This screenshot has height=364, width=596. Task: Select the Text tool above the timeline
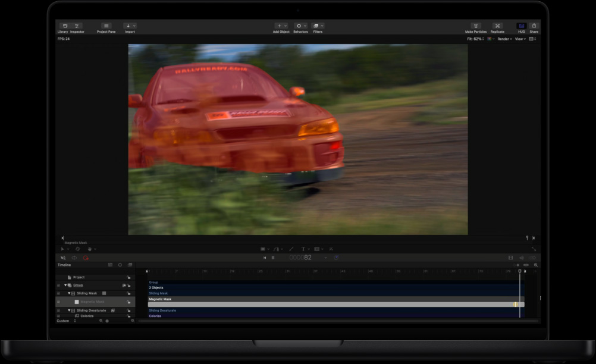[302, 248]
